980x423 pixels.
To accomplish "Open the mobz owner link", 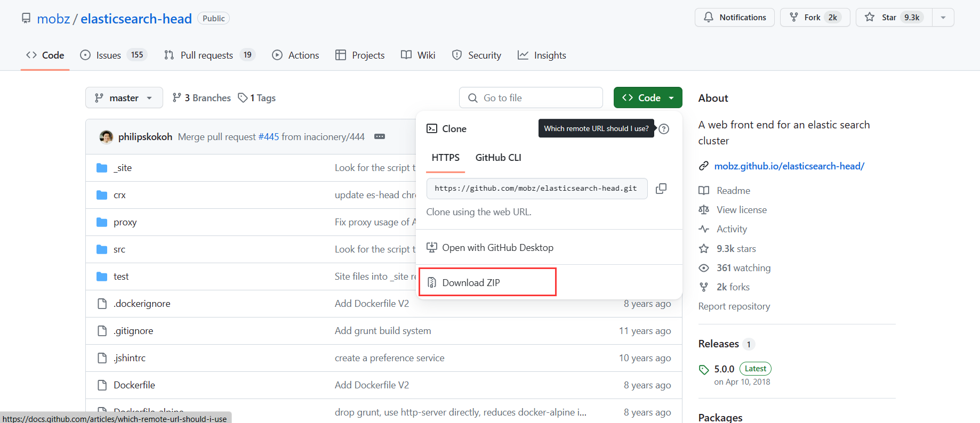I will pos(53,19).
